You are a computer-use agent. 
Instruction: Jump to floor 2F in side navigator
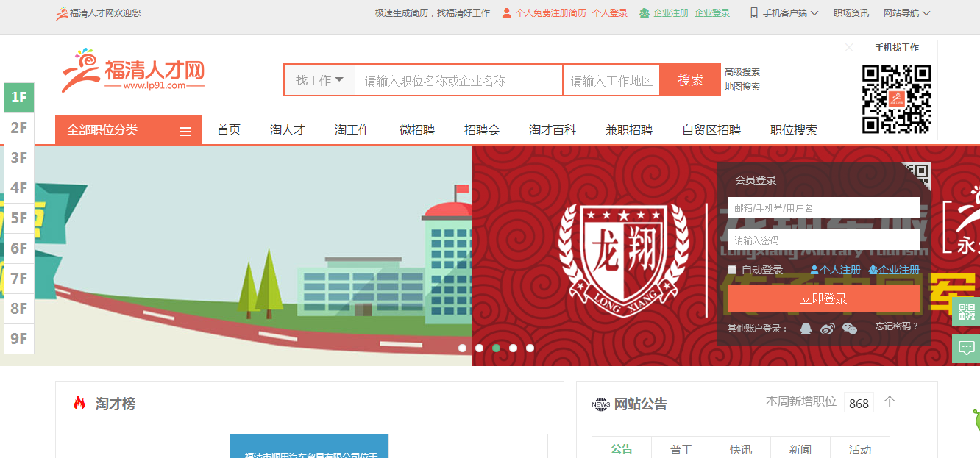(19, 127)
